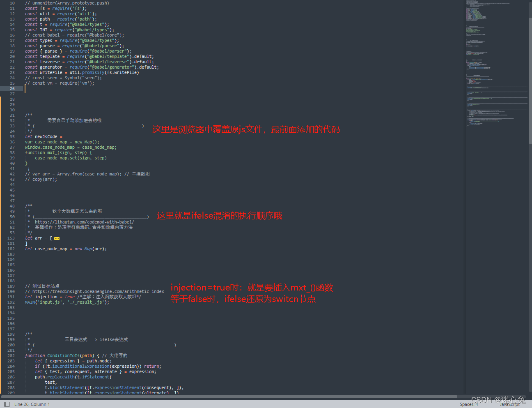The width and height of the screenshot is (532, 408).
Task: Click the const TNT require line
Action: click(69, 30)
